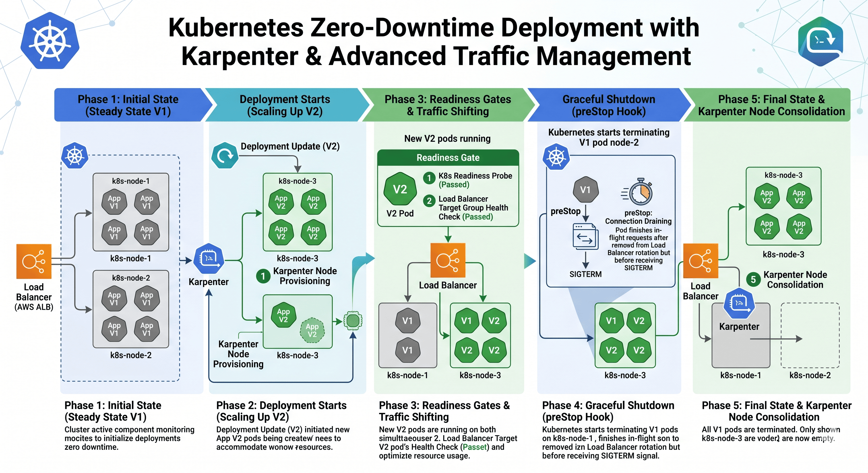Click the green Readiness Gate title bar
Screen dimensions: 868x473
tap(448, 158)
